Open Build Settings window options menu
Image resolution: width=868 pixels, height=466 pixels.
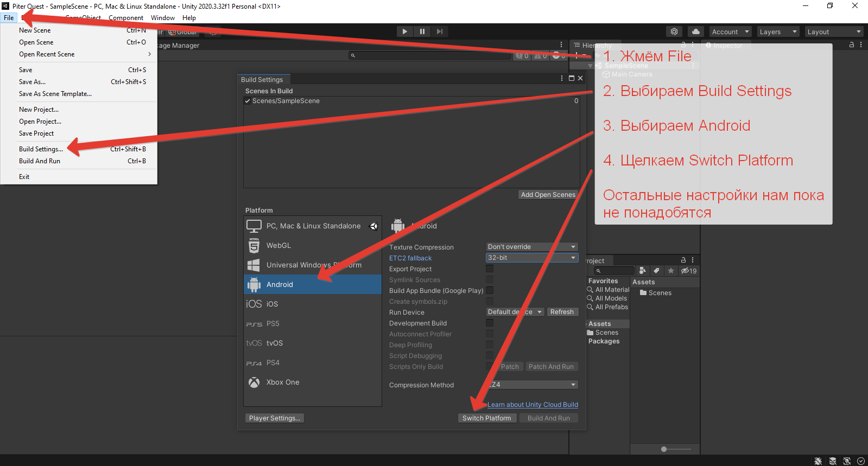[x=562, y=78]
